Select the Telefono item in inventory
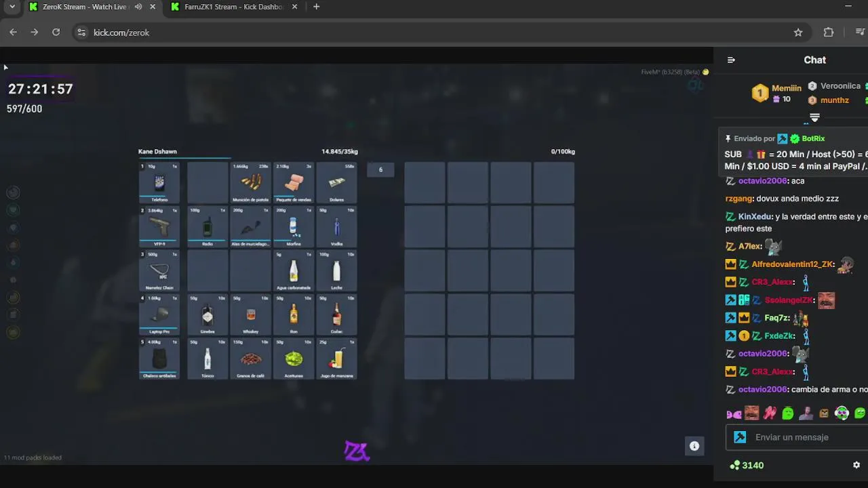 [159, 183]
